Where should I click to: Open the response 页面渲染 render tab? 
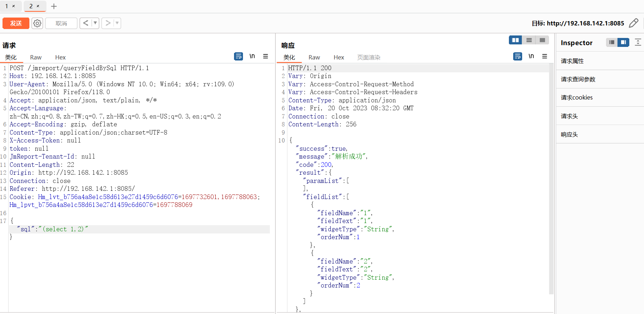pyautogui.click(x=369, y=57)
